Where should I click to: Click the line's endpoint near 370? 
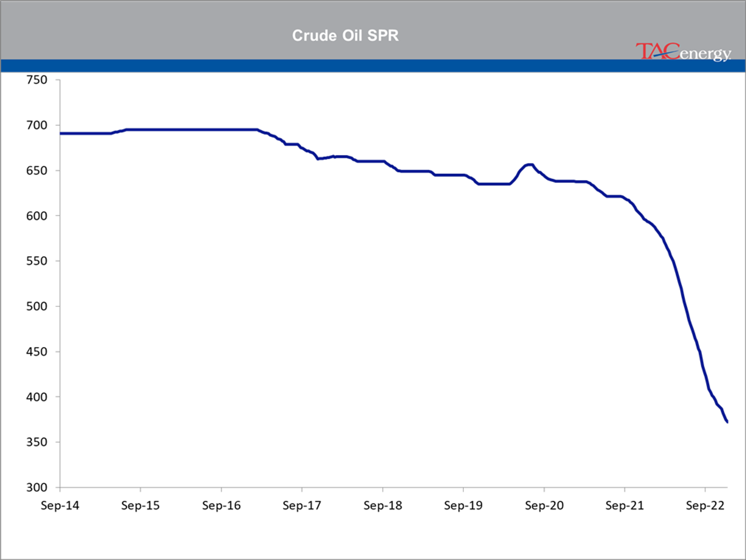pos(727,422)
